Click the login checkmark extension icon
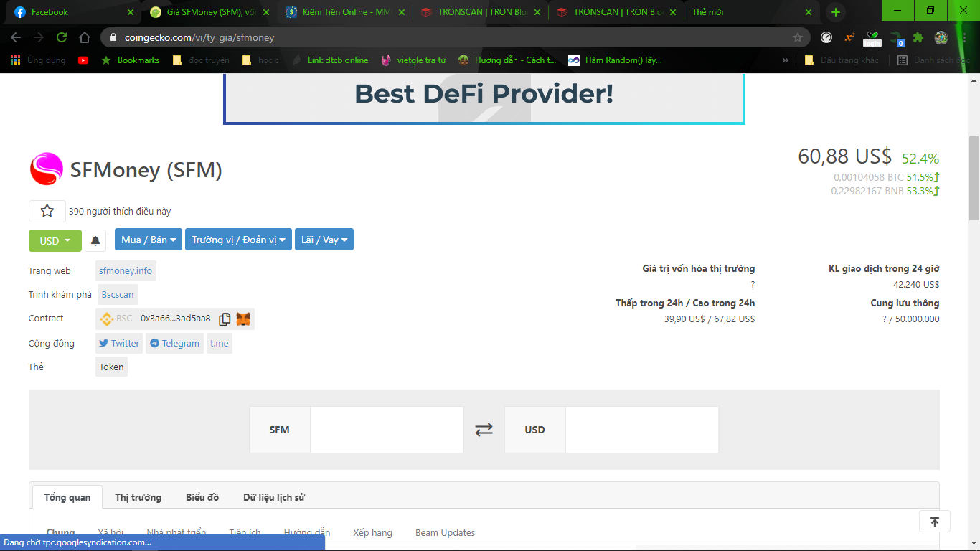Viewport: 980px width, 551px height. point(872,38)
